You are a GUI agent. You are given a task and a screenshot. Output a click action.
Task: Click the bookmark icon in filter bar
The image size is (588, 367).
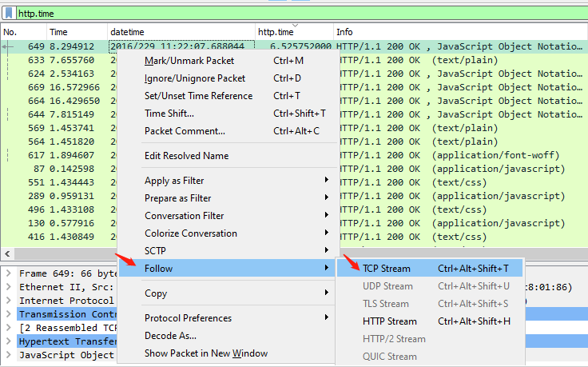click(x=9, y=13)
